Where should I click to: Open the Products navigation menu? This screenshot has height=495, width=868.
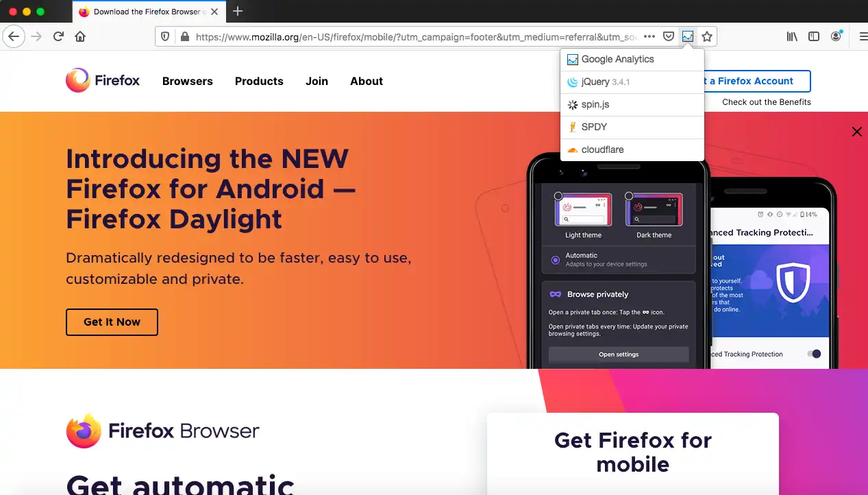259,81
